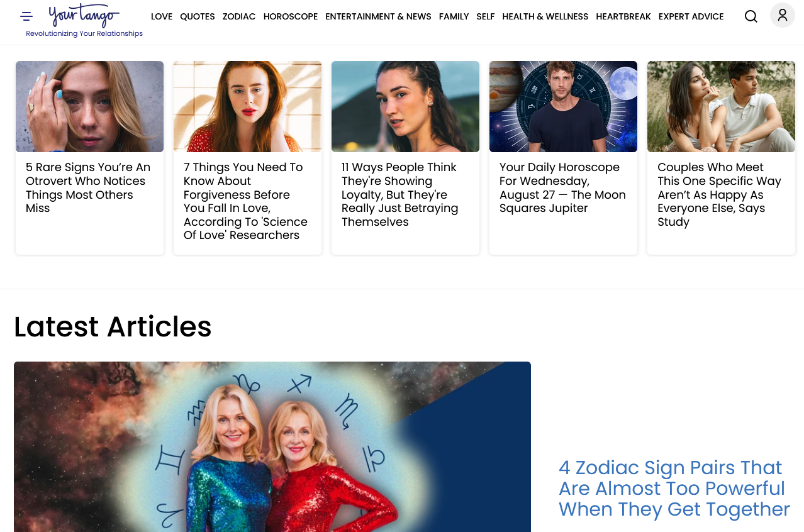The image size is (804, 532).
Task: Open the Otrovert article thumbnail image
Action: (x=89, y=106)
